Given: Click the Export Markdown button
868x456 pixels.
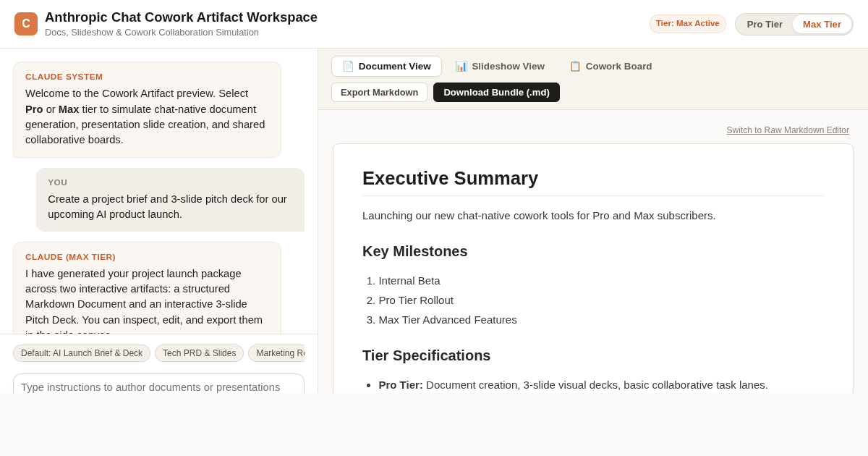Looking at the screenshot, I should click(x=379, y=93).
